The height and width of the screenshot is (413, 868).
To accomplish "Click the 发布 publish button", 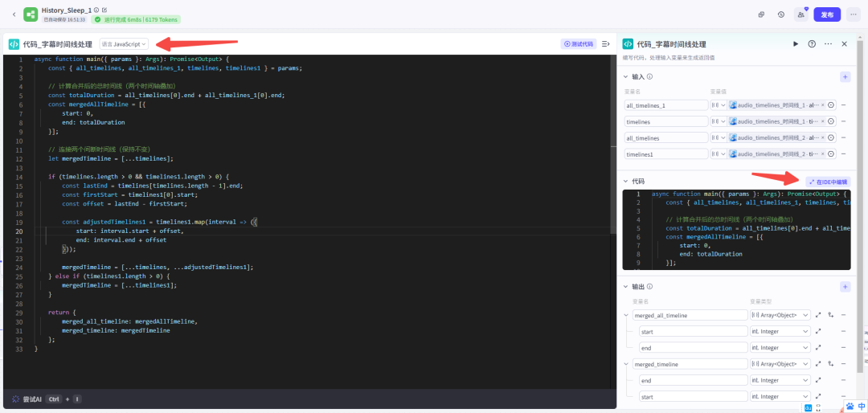I will [827, 15].
